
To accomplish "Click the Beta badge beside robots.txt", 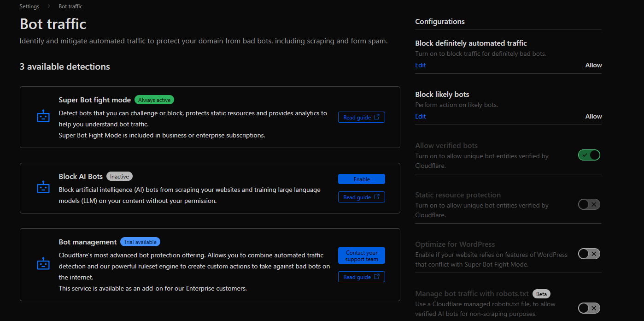I will (541, 294).
